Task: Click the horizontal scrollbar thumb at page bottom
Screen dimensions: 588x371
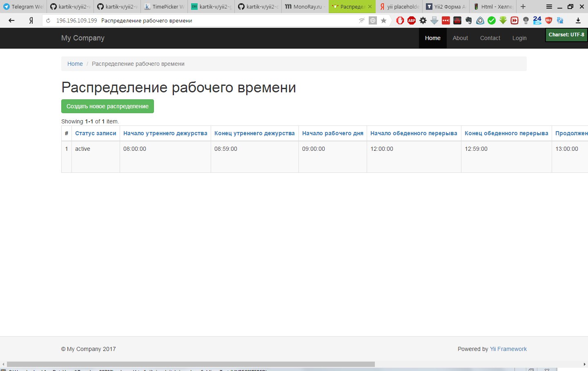Action: [191, 364]
